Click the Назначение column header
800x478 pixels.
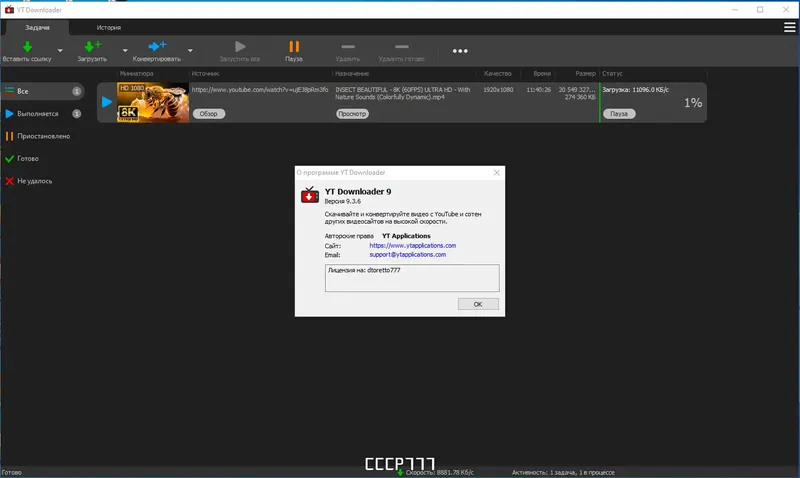click(352, 74)
